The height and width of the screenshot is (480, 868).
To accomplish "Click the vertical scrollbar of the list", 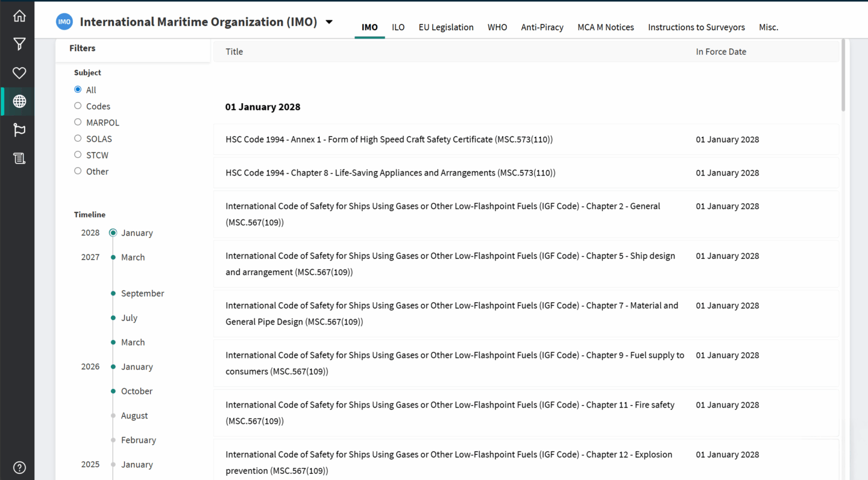I will (843, 75).
